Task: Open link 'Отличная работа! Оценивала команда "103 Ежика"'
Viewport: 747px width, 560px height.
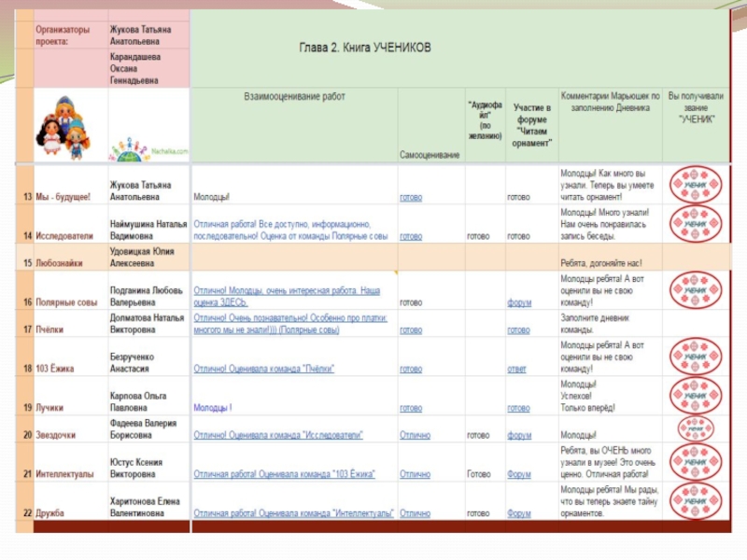Action: pos(285,474)
